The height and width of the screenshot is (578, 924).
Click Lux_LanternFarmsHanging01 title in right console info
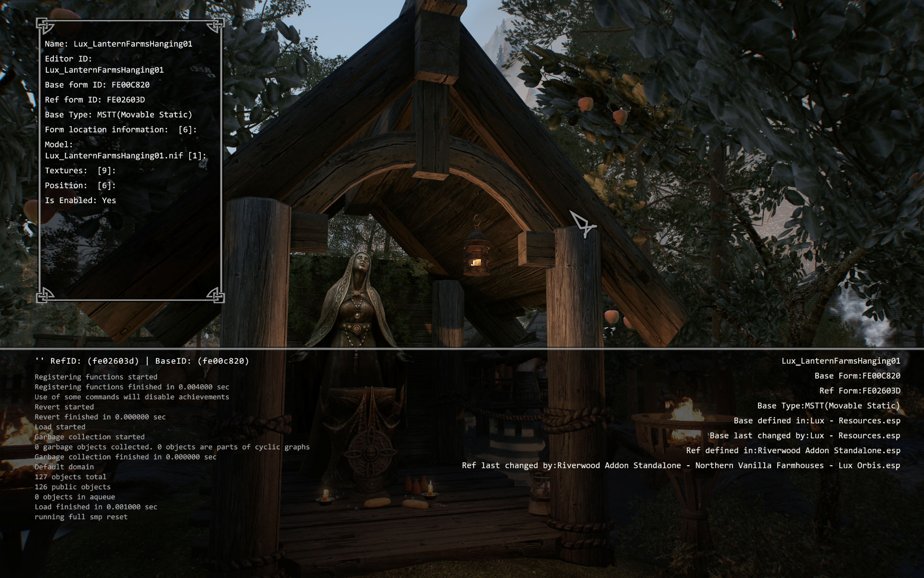click(841, 361)
